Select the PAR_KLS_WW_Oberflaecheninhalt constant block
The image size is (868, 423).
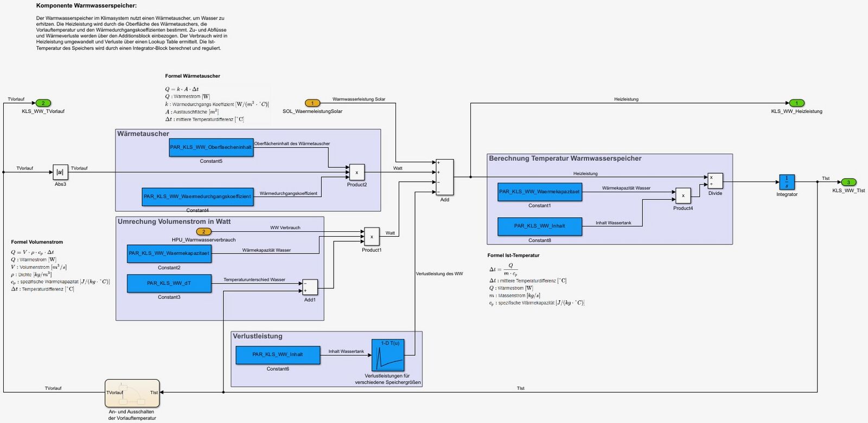211,147
